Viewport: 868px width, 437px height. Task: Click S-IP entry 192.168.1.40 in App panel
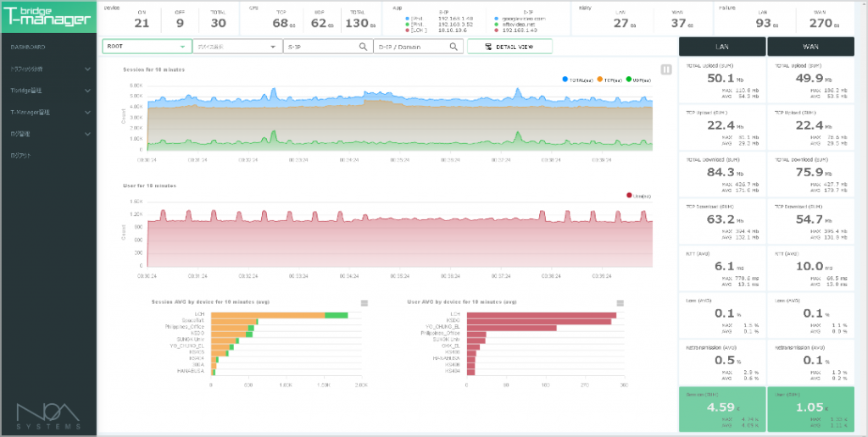457,19
